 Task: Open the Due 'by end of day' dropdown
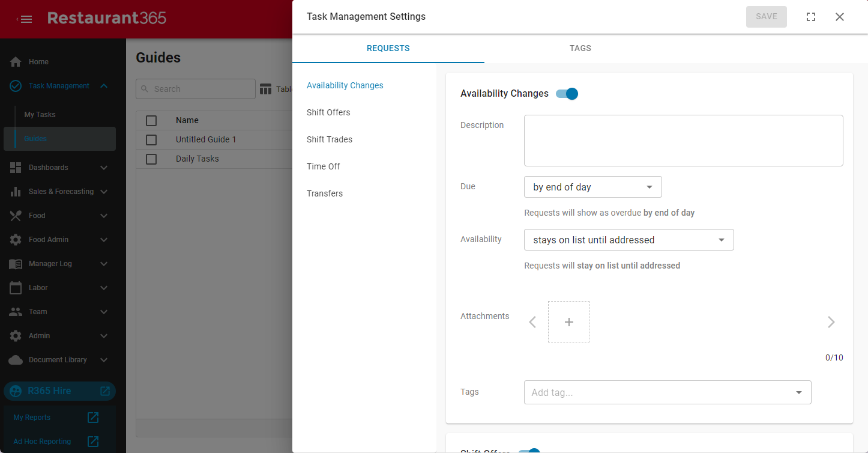point(593,187)
